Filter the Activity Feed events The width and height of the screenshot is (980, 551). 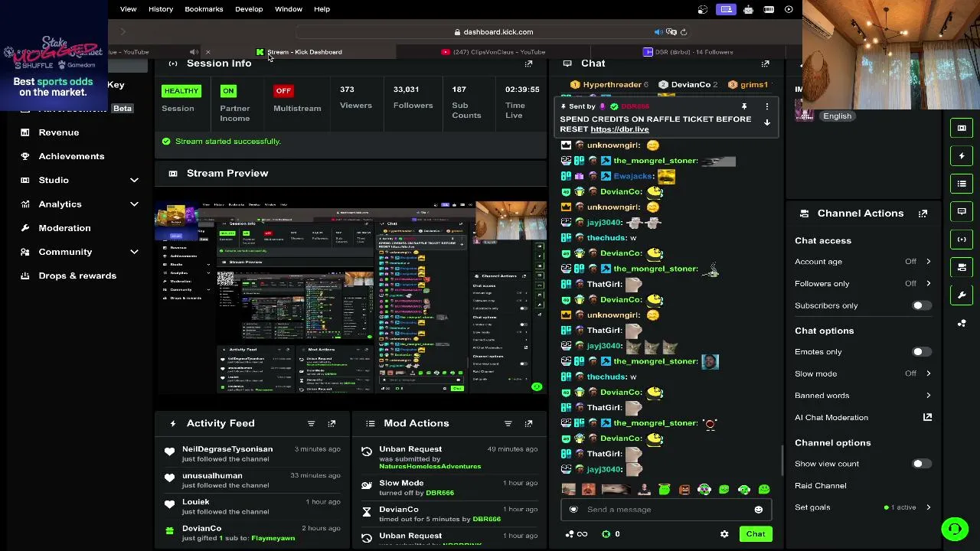(311, 423)
